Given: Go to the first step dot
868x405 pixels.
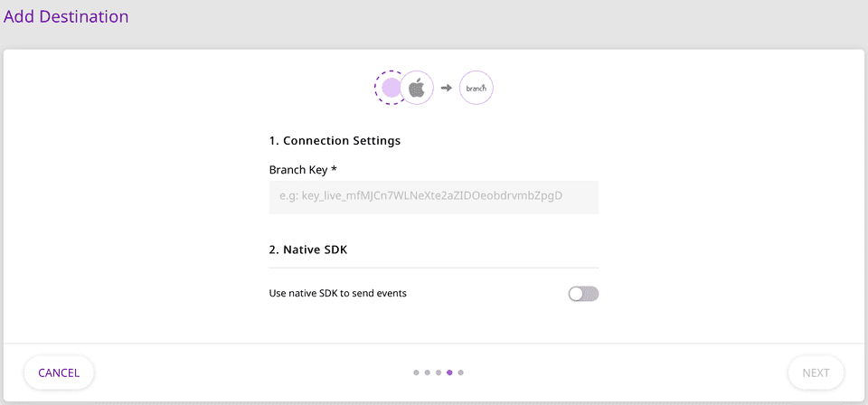Looking at the screenshot, I should 416,372.
